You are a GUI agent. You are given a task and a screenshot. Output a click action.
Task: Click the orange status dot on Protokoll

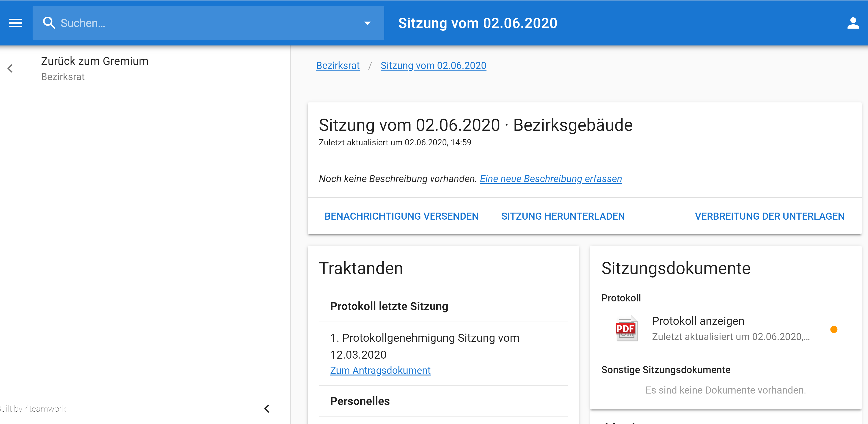[834, 329]
